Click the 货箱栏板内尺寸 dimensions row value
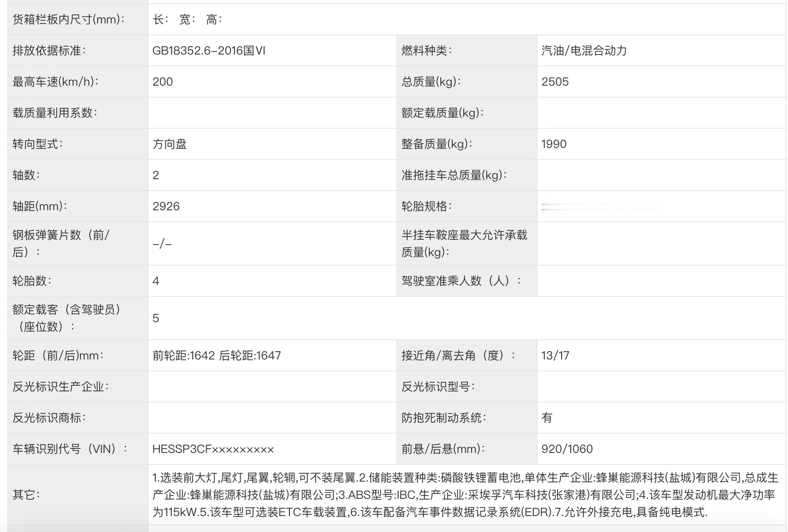This screenshot has height=532, width=788. tap(187, 20)
